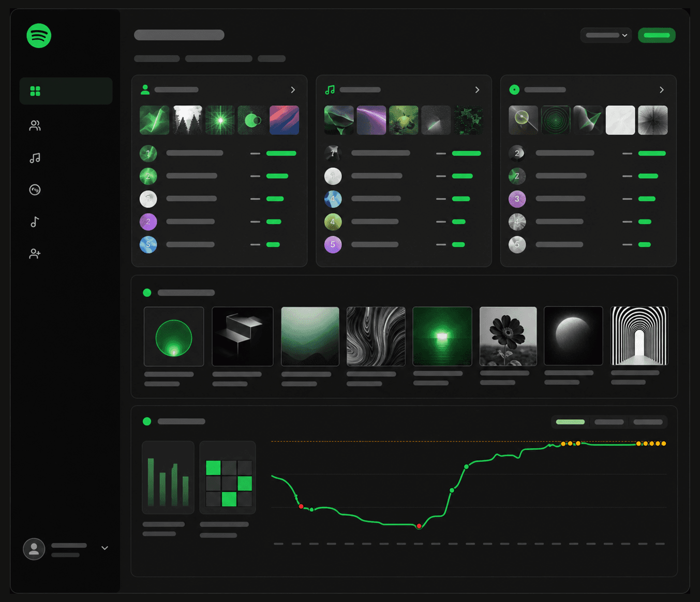
Task: Click the profile avatar at sidebar bottom
Action: click(x=34, y=549)
